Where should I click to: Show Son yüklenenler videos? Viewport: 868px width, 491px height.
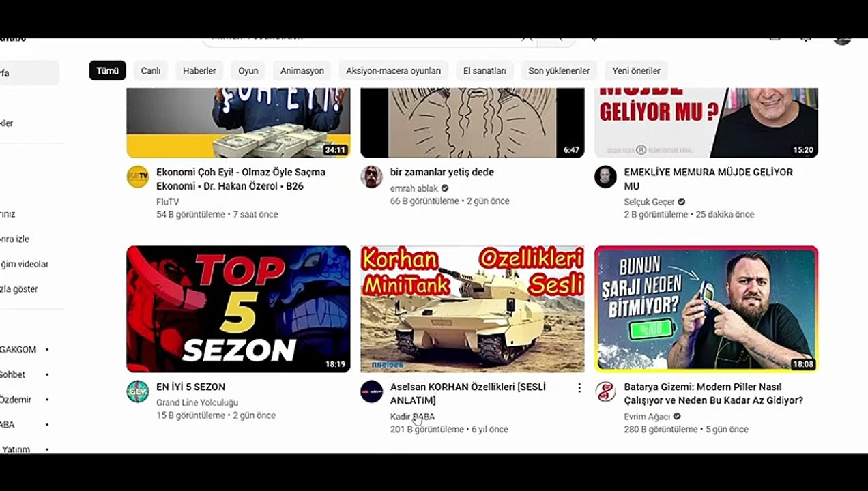559,70
